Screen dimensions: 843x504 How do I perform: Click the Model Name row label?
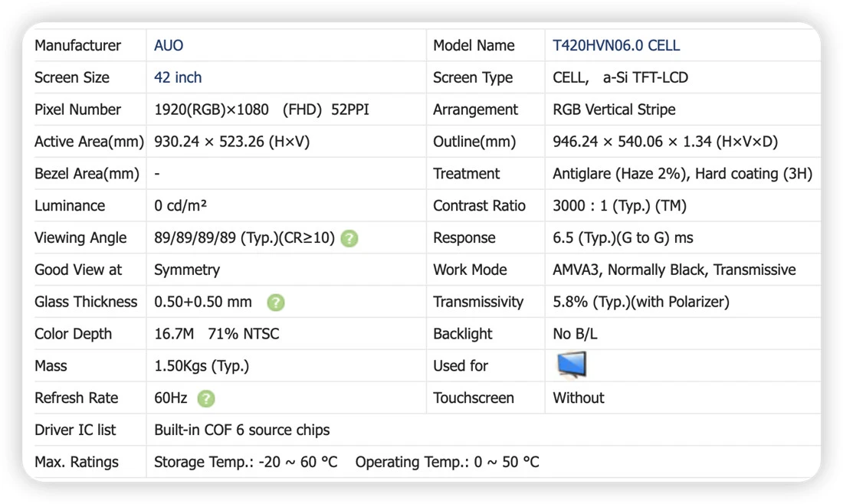[474, 45]
